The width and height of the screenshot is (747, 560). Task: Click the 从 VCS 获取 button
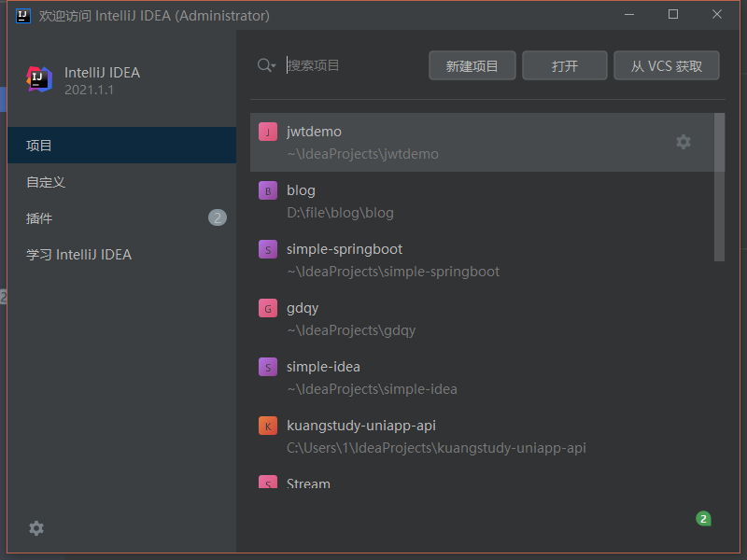[x=667, y=66]
